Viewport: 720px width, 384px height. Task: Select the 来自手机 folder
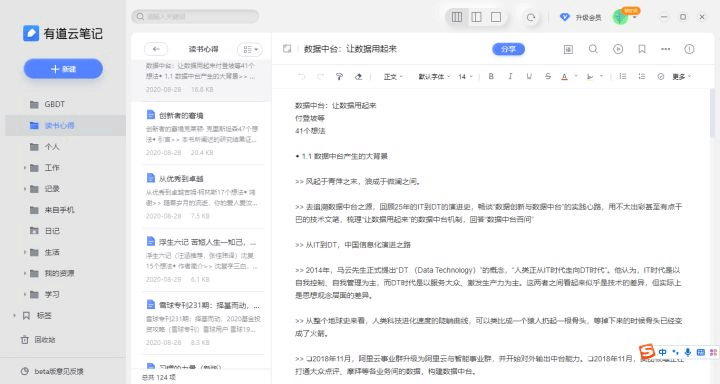tap(66, 210)
